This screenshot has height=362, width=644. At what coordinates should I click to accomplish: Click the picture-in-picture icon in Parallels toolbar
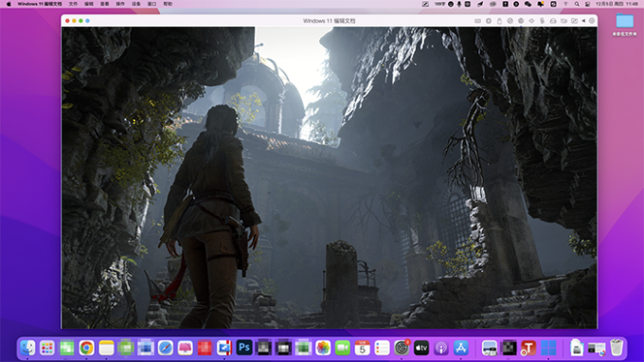pos(575,21)
